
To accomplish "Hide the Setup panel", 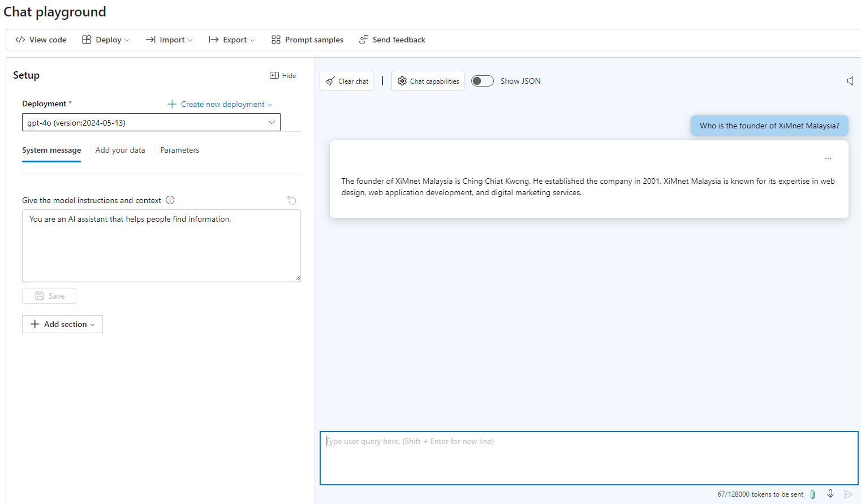I will 283,75.
